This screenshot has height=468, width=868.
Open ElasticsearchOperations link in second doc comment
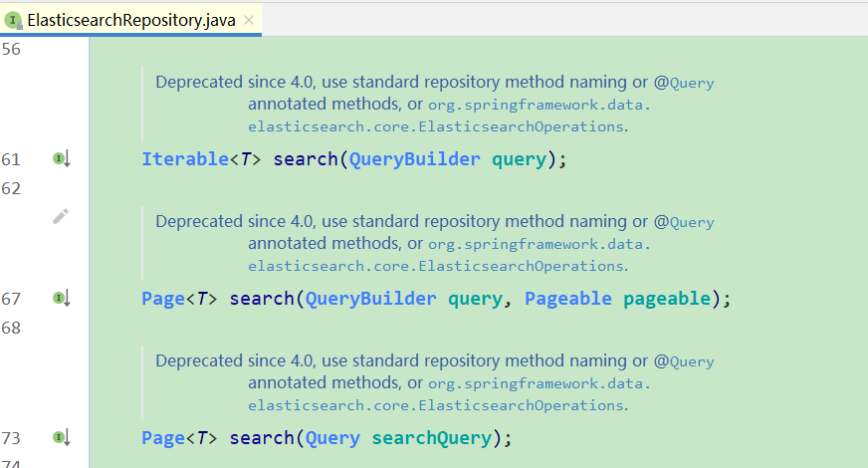pyautogui.click(x=436, y=267)
